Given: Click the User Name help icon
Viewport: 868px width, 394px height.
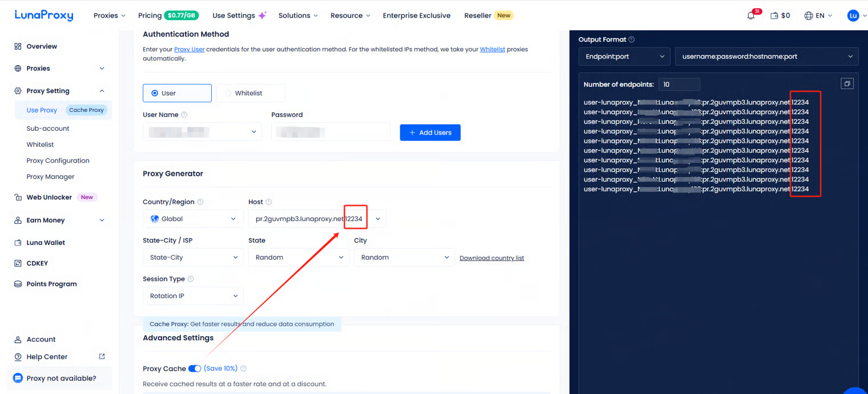Looking at the screenshot, I should coord(184,115).
